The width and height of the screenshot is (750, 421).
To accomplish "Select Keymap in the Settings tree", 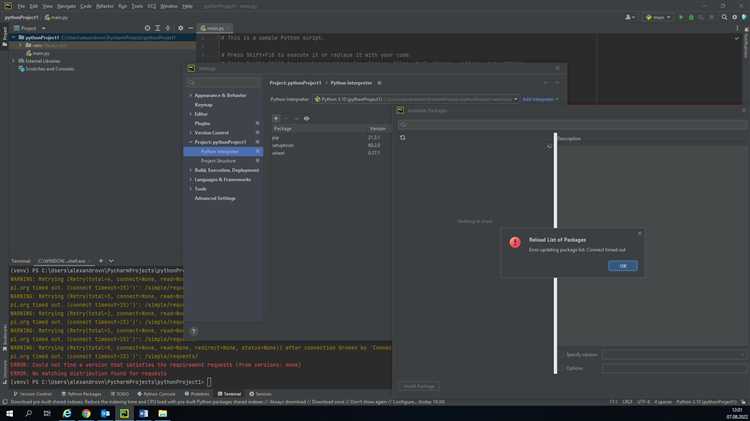I will 204,105.
